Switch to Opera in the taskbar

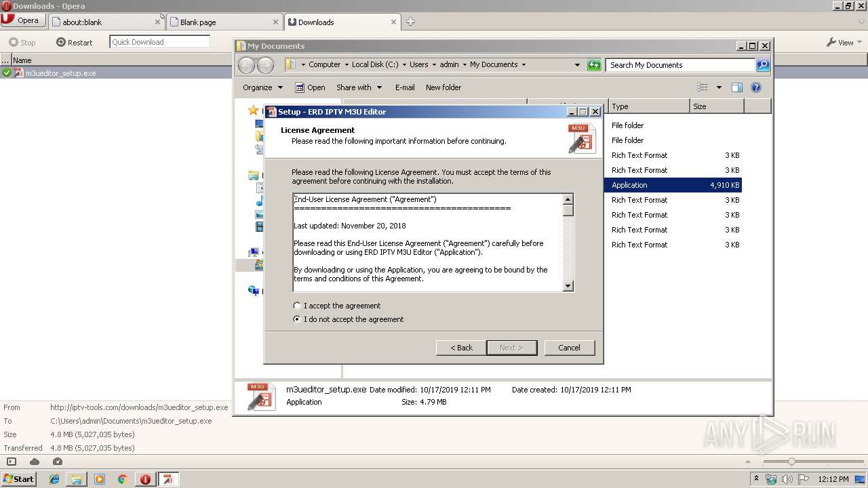[145, 479]
